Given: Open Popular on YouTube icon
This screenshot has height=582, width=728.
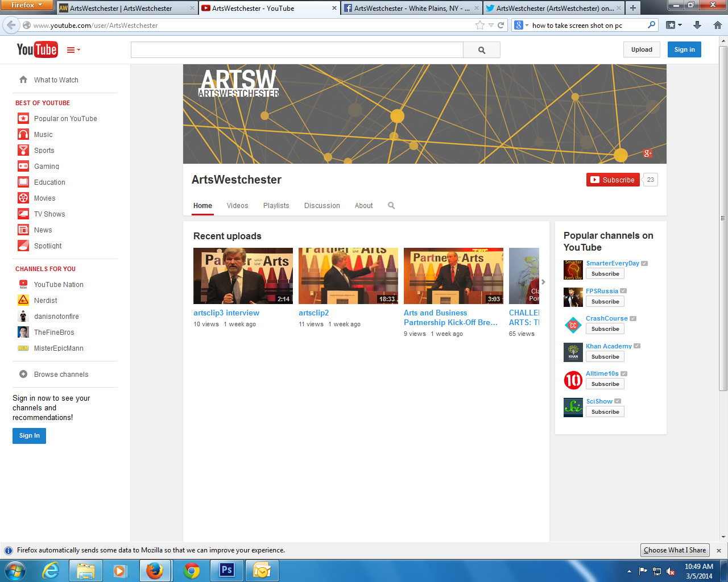Looking at the screenshot, I should click(23, 118).
